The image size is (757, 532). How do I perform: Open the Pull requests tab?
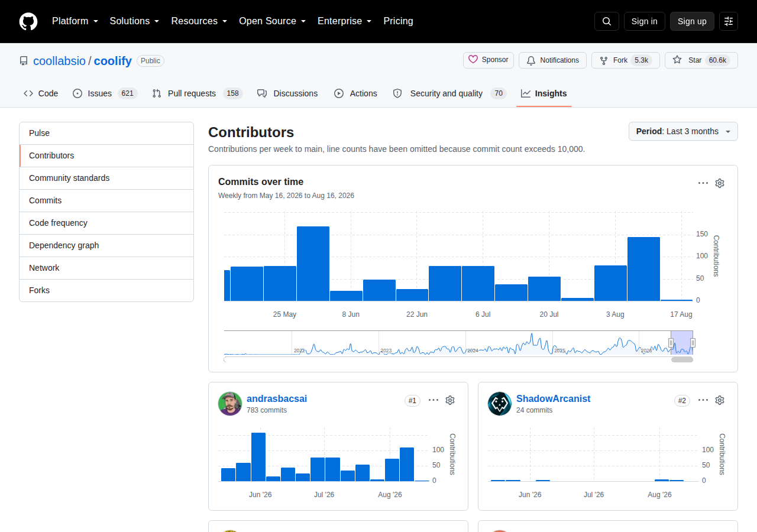197,93
